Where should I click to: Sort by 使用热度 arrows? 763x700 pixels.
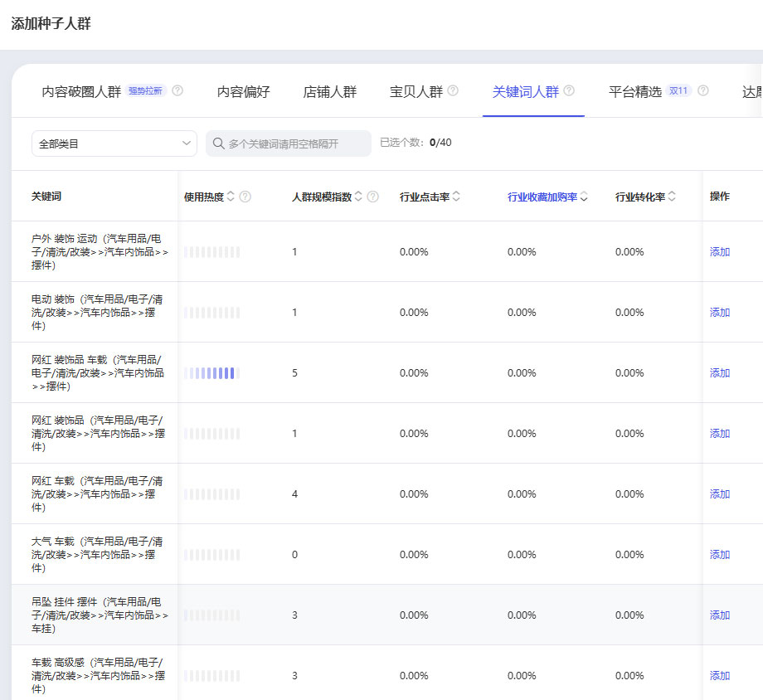[231, 197]
